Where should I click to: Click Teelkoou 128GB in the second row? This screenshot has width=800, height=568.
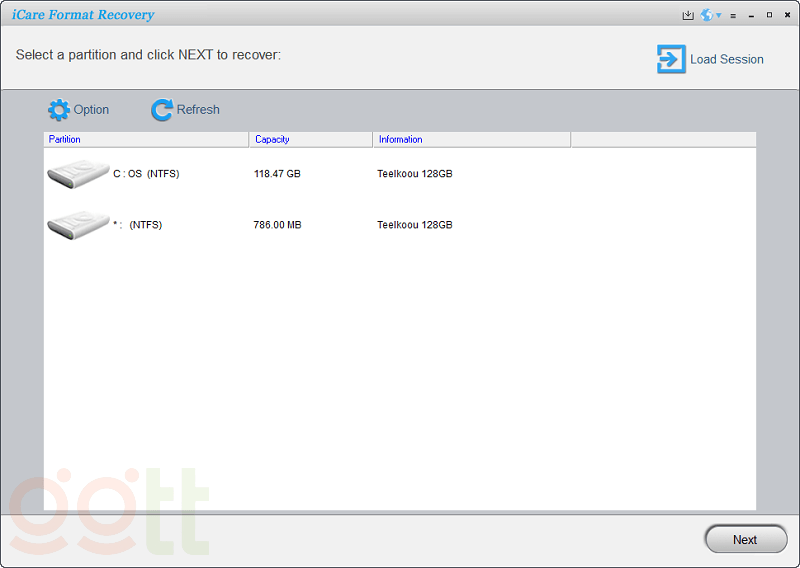click(x=414, y=226)
